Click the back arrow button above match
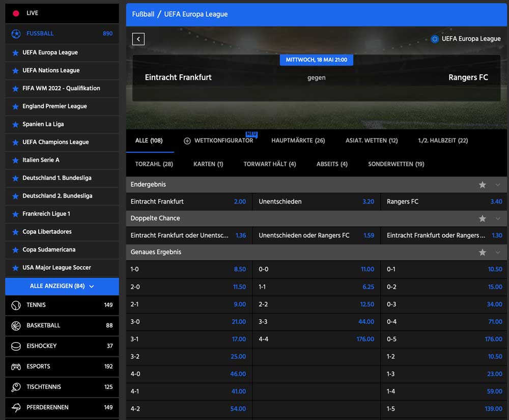509x420 pixels. 138,39
